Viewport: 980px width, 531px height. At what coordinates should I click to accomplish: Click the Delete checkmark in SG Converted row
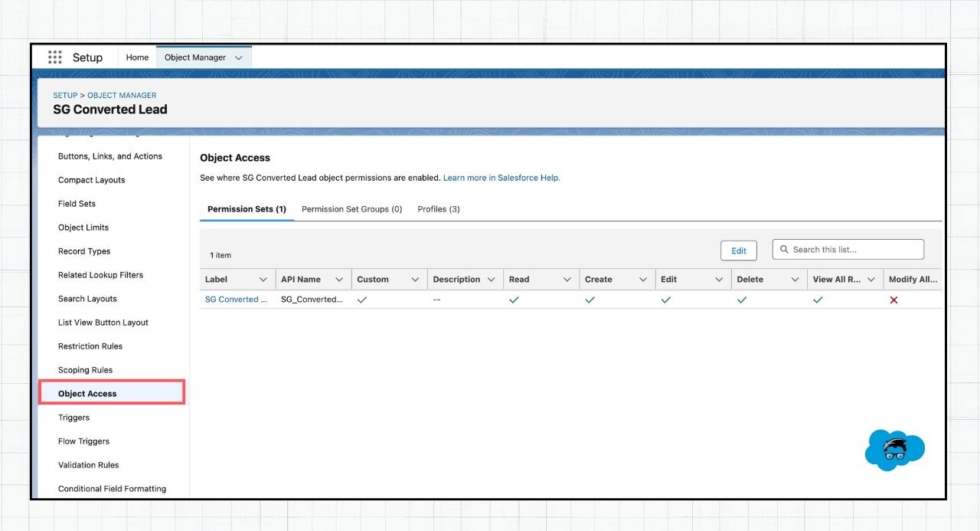tap(741, 300)
